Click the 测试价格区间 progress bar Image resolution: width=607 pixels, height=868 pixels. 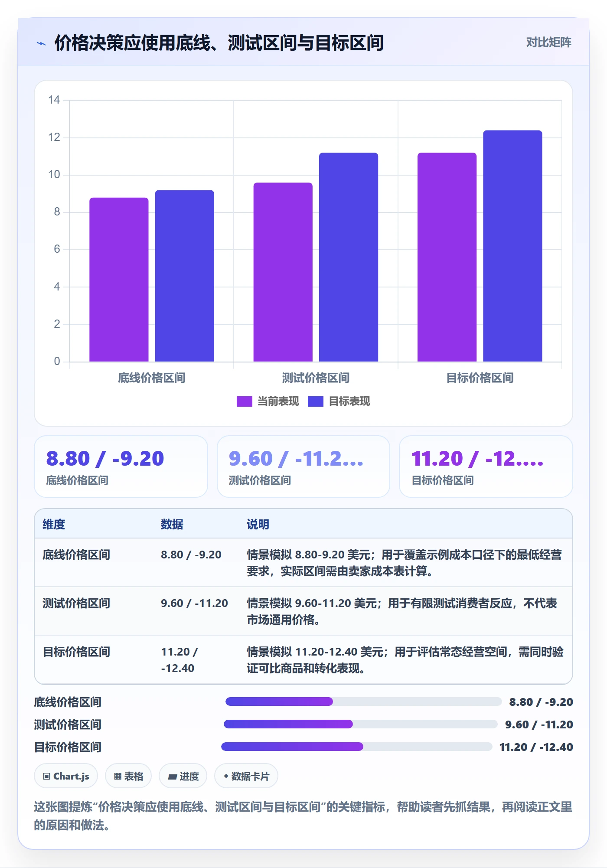pyautogui.click(x=361, y=724)
